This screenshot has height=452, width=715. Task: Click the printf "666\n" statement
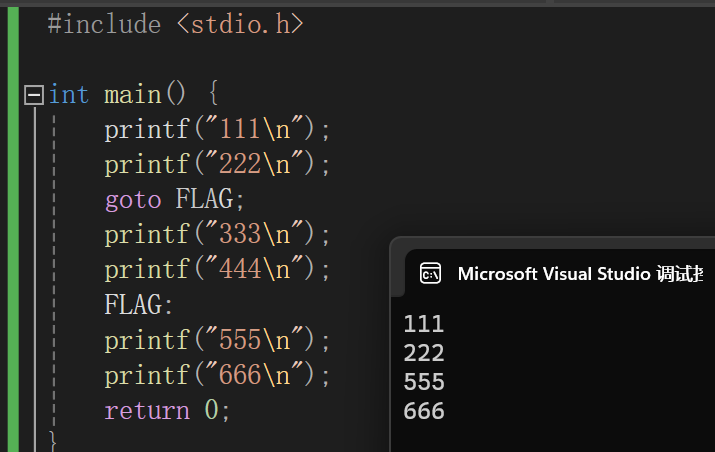click(216, 375)
